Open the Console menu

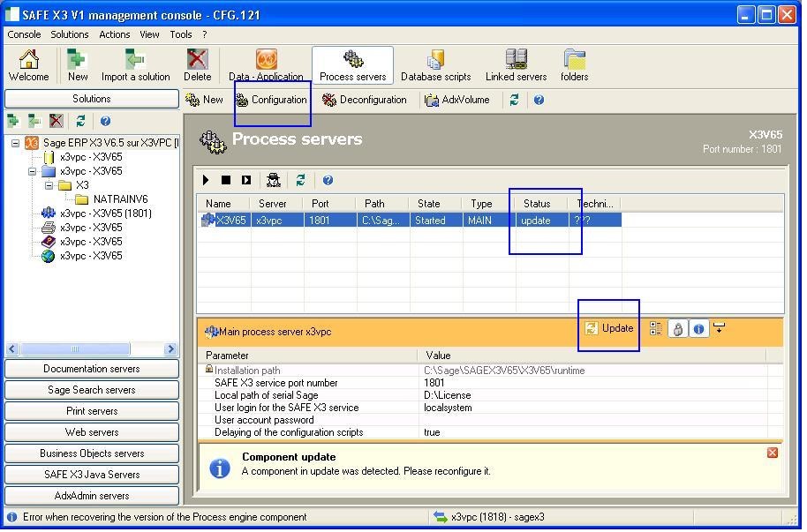[24, 34]
